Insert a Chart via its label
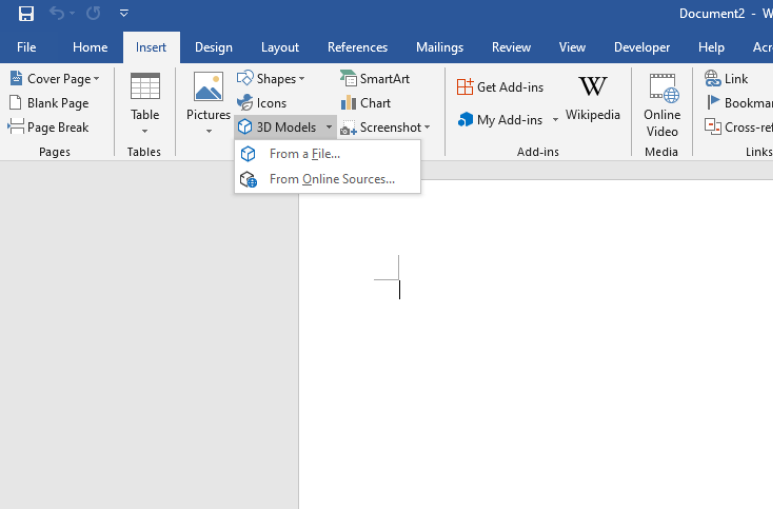 click(x=375, y=103)
